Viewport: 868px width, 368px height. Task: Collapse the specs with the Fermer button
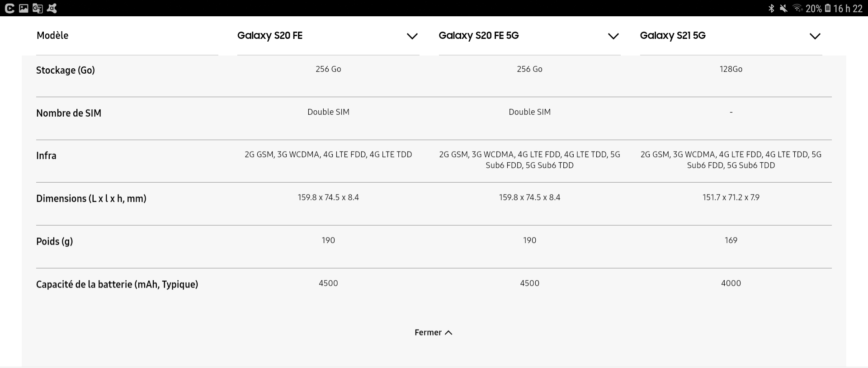[428, 333]
